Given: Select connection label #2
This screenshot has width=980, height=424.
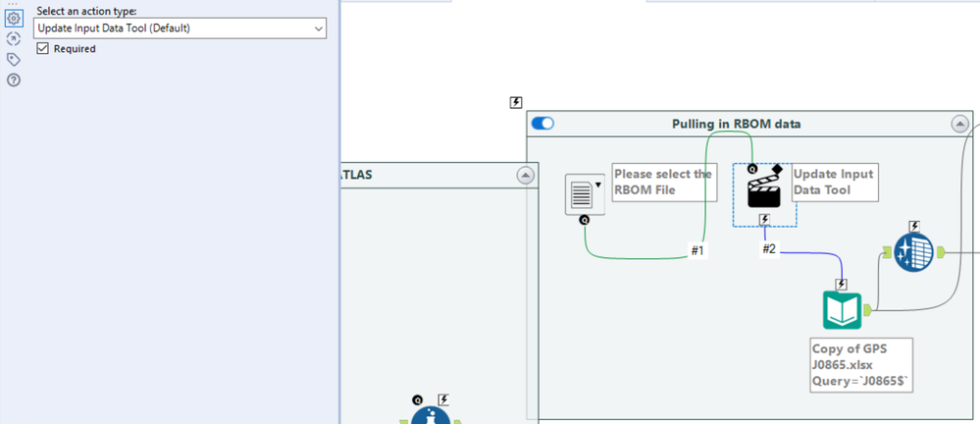Looking at the screenshot, I should tap(769, 249).
